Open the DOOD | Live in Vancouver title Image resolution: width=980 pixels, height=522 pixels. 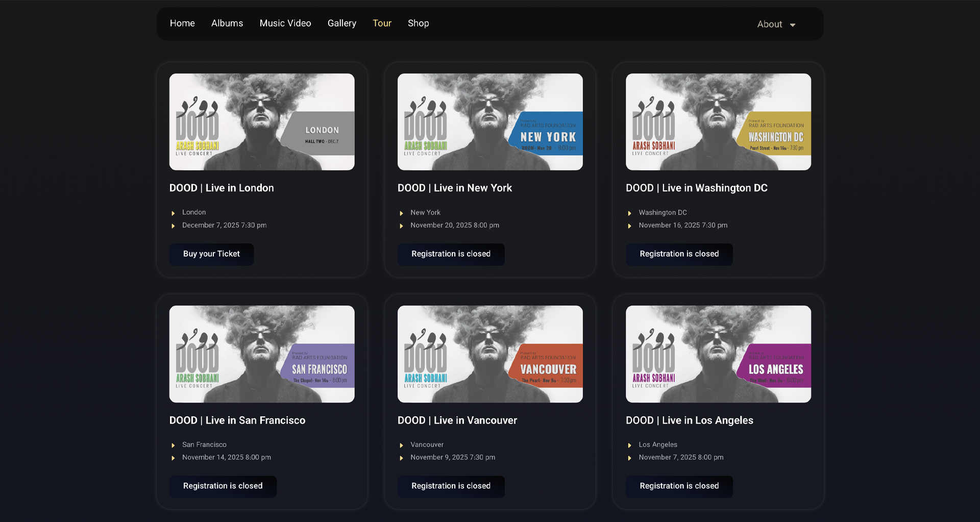point(457,420)
